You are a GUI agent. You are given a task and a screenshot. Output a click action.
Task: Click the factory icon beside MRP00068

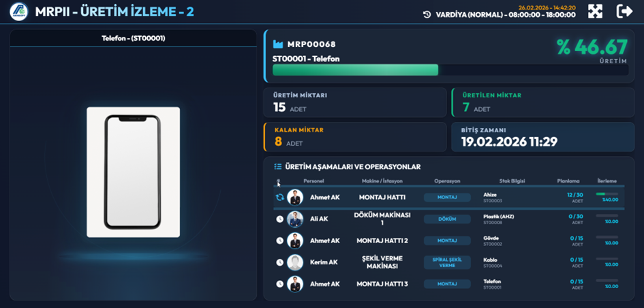coord(278,44)
